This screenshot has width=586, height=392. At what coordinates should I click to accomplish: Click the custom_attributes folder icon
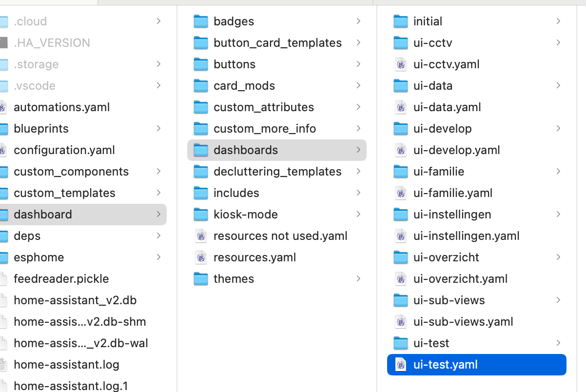coord(200,107)
